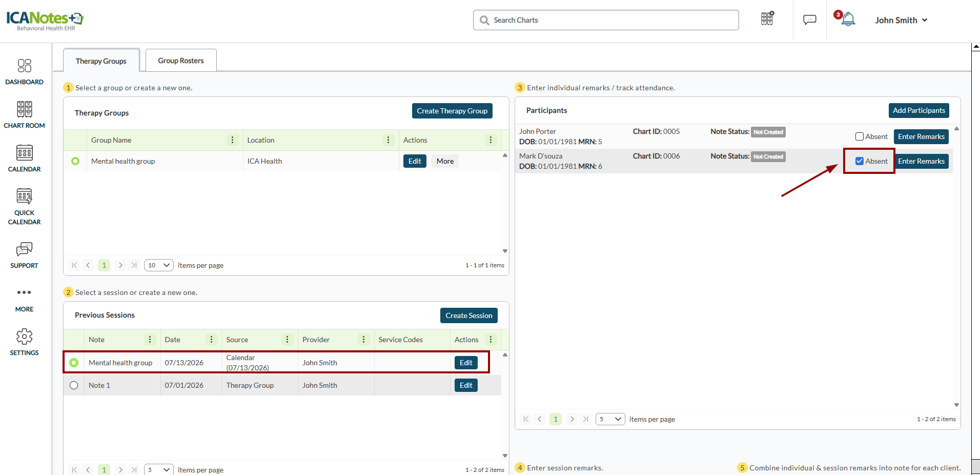Go to last page of Participants
Viewport: 980px width, 475px height.
(x=586, y=419)
